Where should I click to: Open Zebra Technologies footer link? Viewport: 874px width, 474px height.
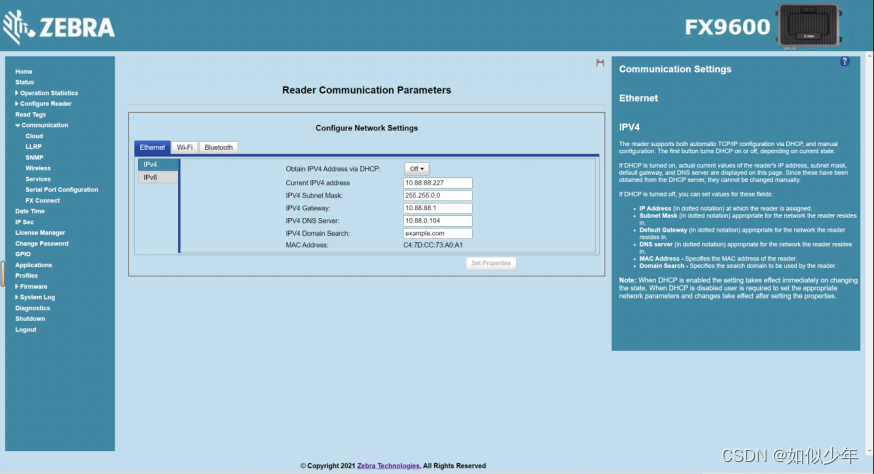(x=389, y=466)
